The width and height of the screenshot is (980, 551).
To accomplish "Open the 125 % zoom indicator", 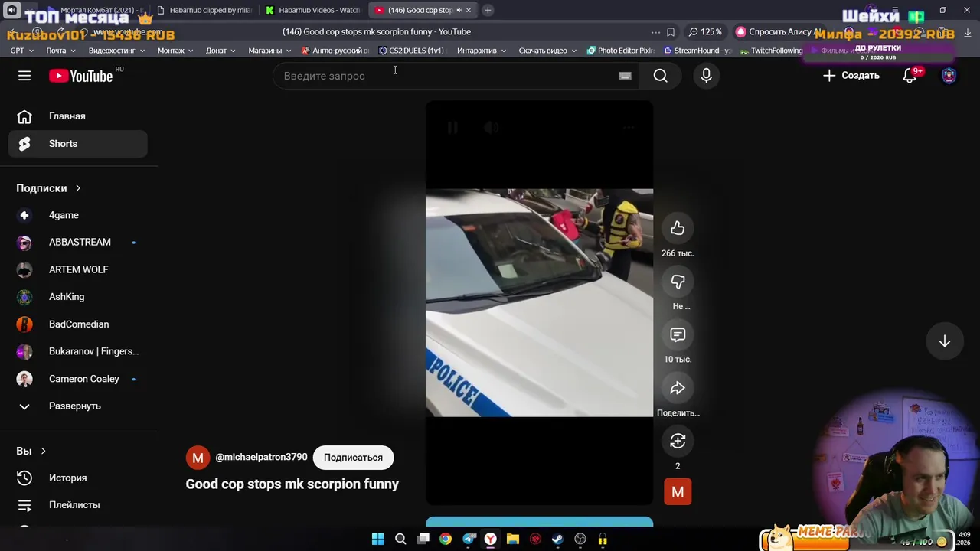I will point(705,32).
